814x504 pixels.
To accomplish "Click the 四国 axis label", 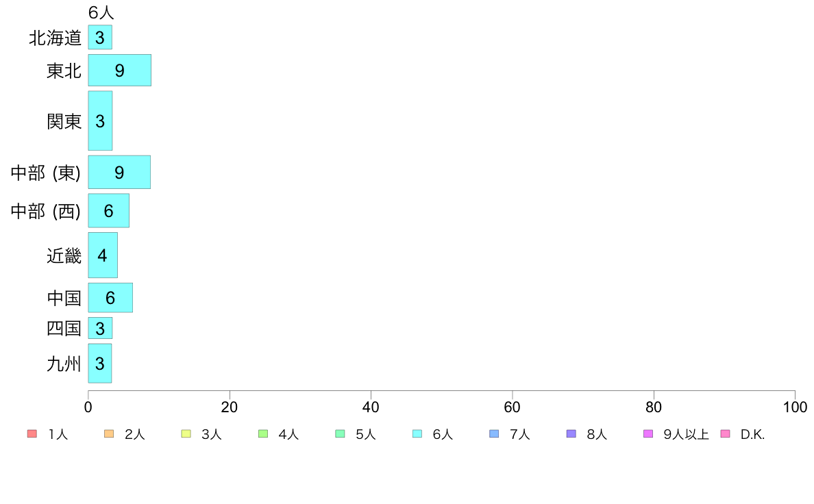I will (64, 329).
